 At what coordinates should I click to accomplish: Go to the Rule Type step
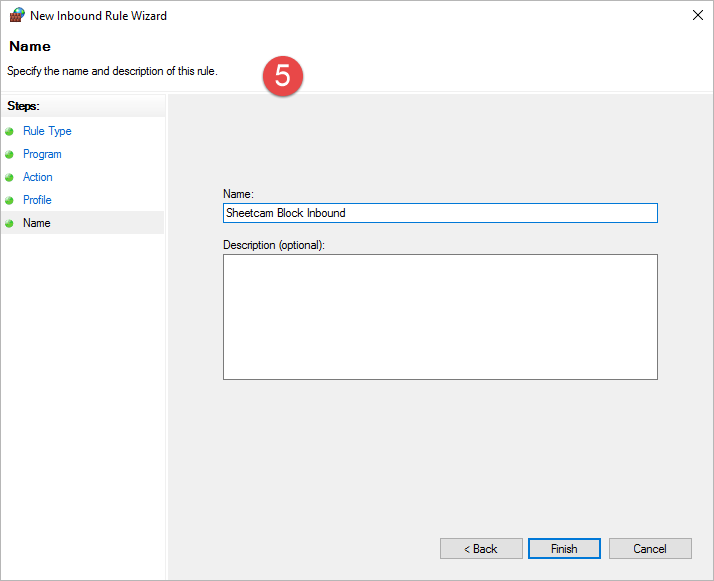pyautogui.click(x=47, y=131)
